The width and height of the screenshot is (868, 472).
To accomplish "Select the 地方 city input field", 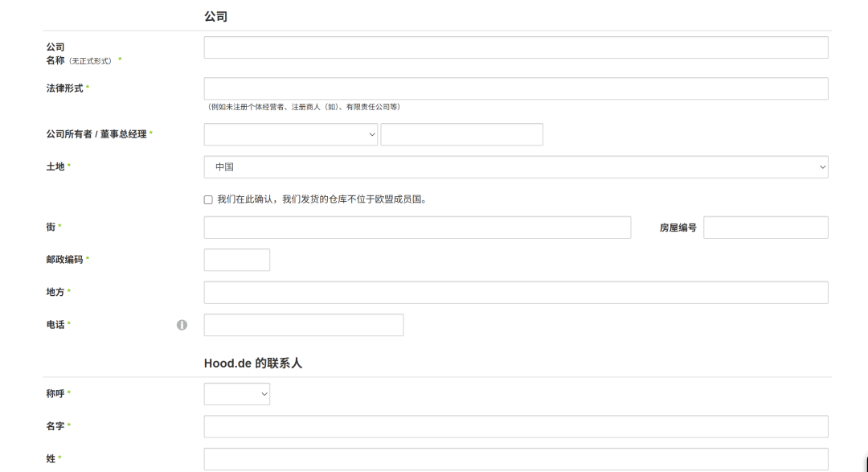I will [x=515, y=293].
